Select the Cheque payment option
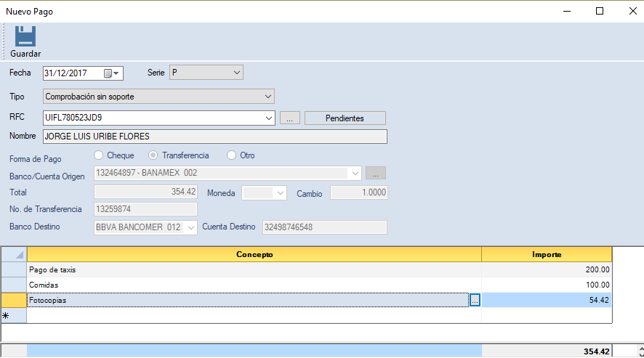The width and height of the screenshot is (644, 358). coord(99,155)
